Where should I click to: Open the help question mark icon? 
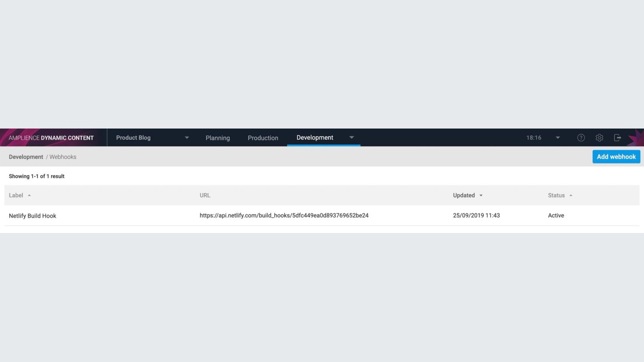click(581, 138)
